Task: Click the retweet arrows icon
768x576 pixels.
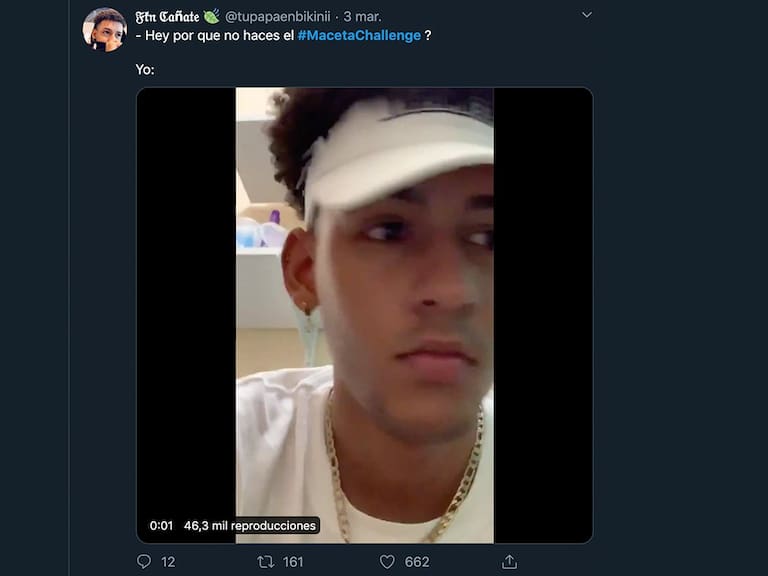Action: [x=266, y=562]
